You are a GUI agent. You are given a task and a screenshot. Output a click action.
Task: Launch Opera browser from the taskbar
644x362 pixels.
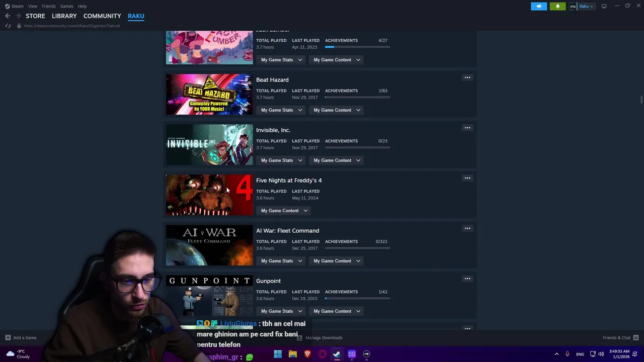click(322, 354)
